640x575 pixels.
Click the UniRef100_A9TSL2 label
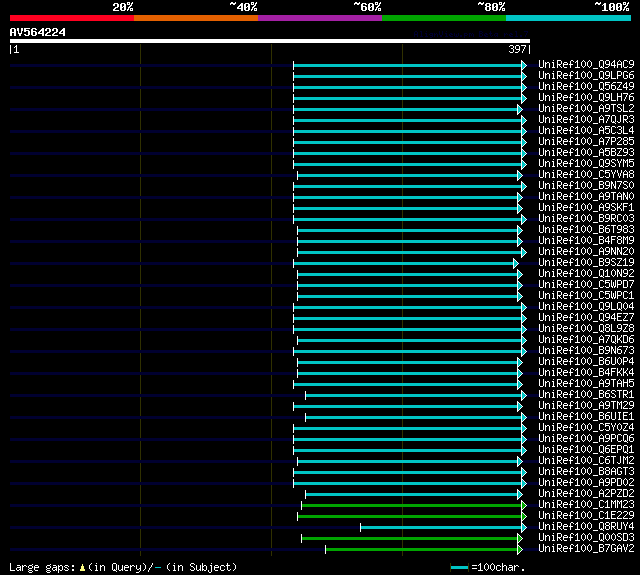586,109
